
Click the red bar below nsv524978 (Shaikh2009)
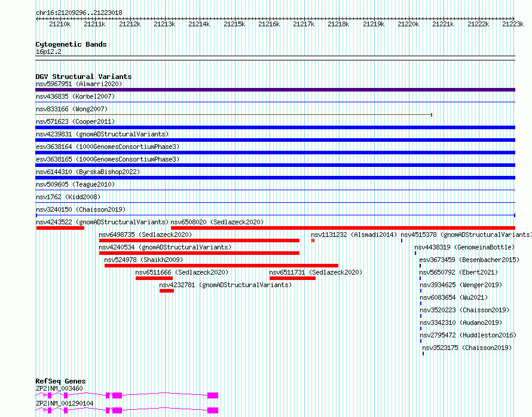221,266
